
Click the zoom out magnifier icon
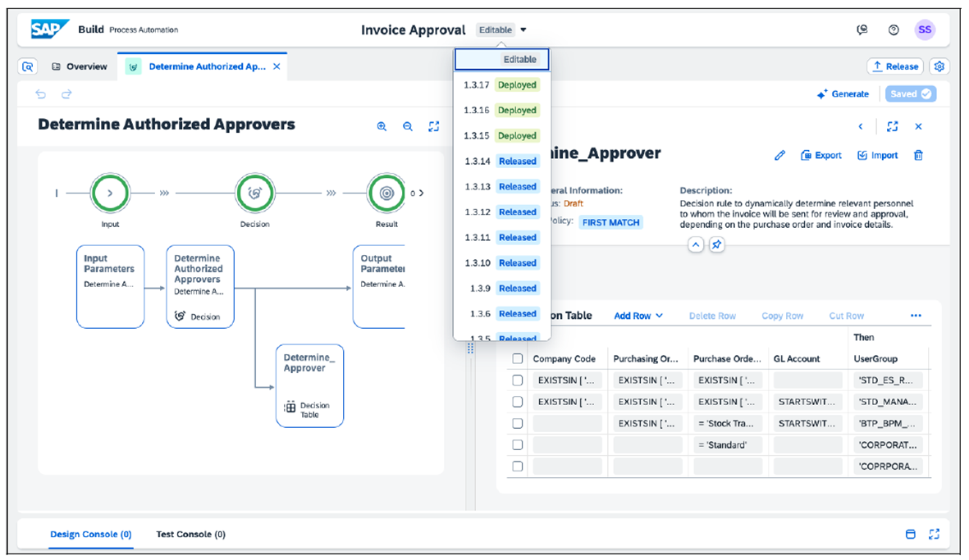click(x=408, y=126)
